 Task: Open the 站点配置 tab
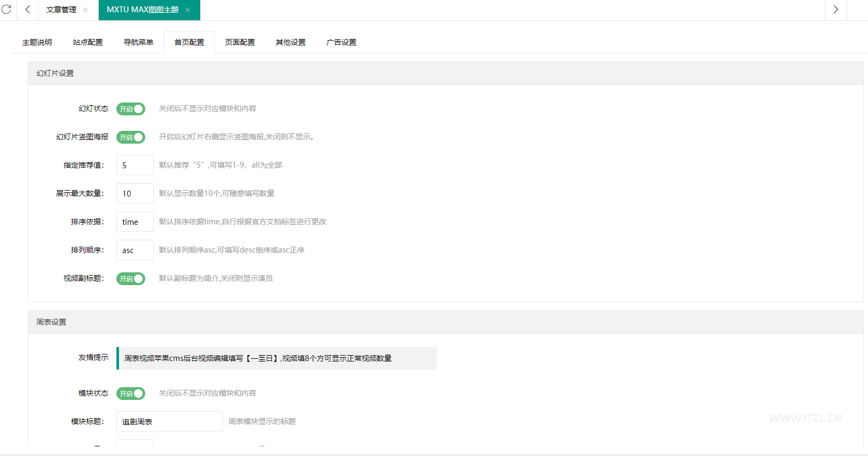tap(88, 42)
